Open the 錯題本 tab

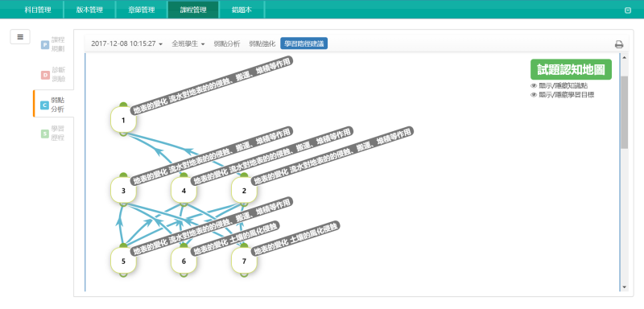pos(242,10)
